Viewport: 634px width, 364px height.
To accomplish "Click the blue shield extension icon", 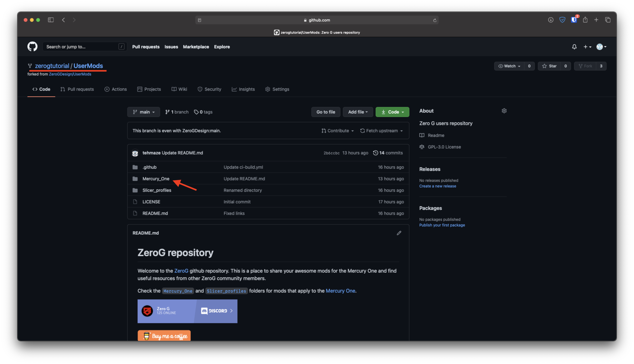I will coord(562,20).
